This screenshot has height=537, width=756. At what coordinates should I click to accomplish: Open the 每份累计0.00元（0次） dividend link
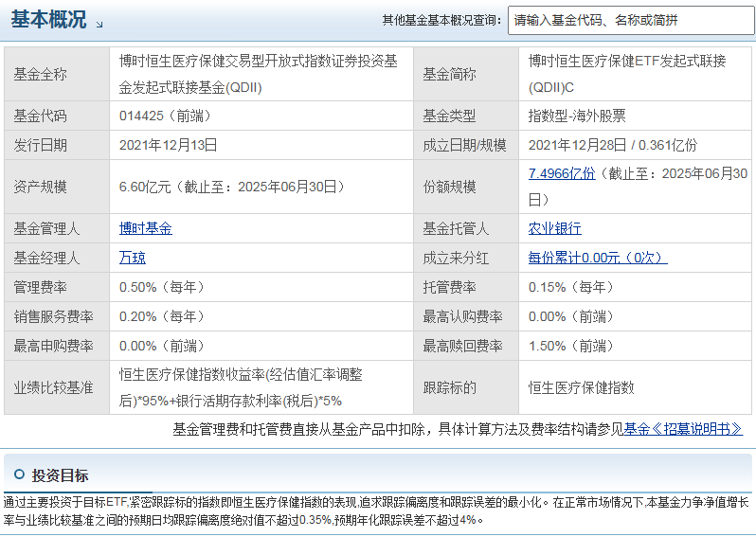coord(598,258)
